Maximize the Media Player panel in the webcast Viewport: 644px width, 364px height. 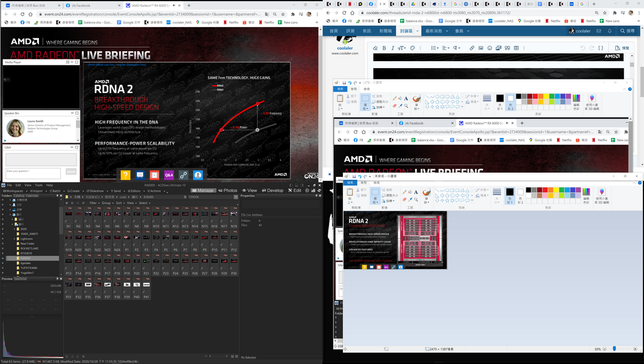click(76, 62)
